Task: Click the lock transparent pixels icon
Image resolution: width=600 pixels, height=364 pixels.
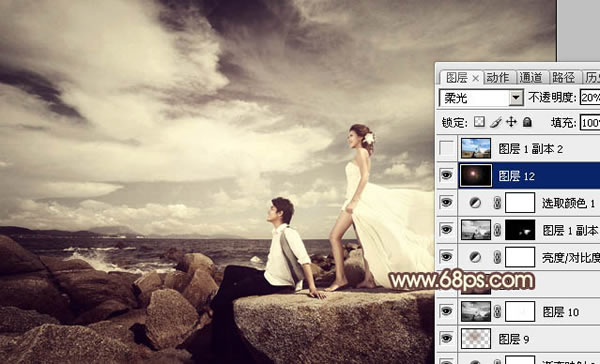Action: click(x=479, y=122)
